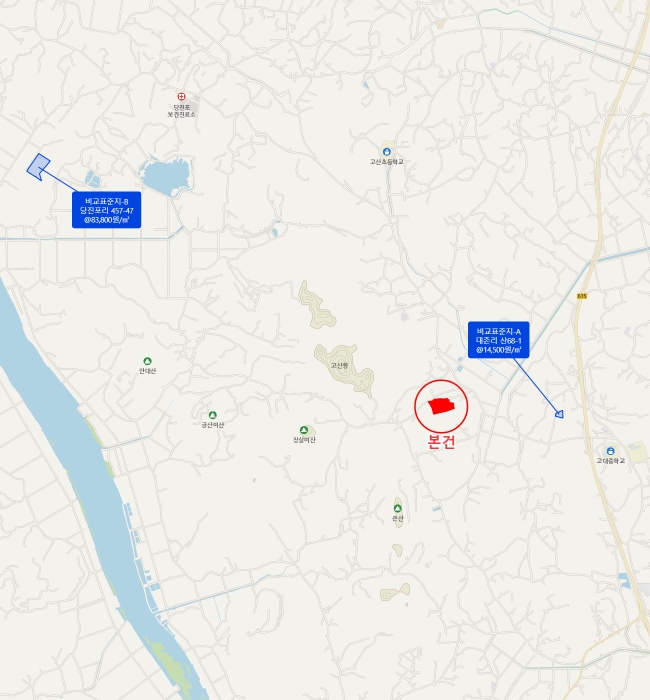The width and height of the screenshot is (650, 700).
Task: Click the 고산봉 mountain name label
Action: tap(339, 365)
